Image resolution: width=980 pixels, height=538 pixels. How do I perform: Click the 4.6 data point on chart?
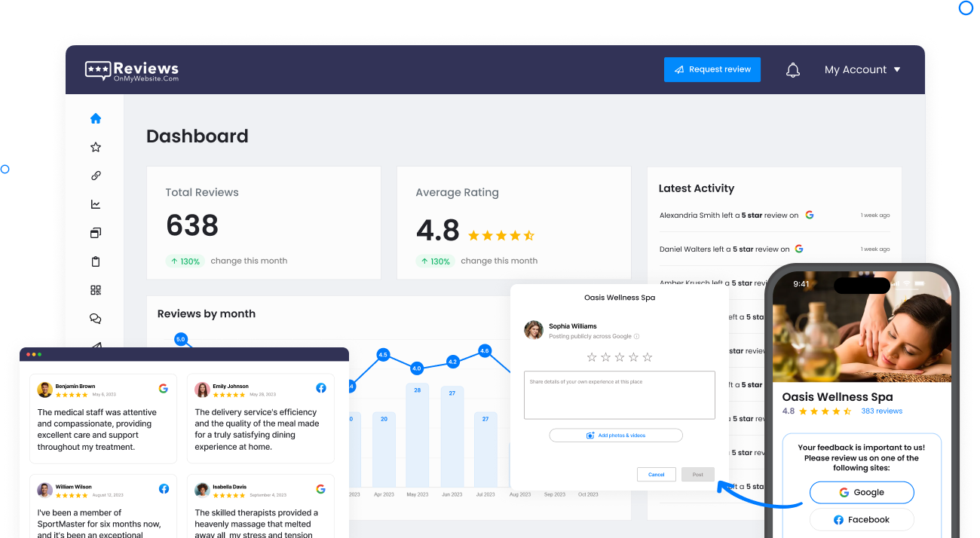(484, 350)
